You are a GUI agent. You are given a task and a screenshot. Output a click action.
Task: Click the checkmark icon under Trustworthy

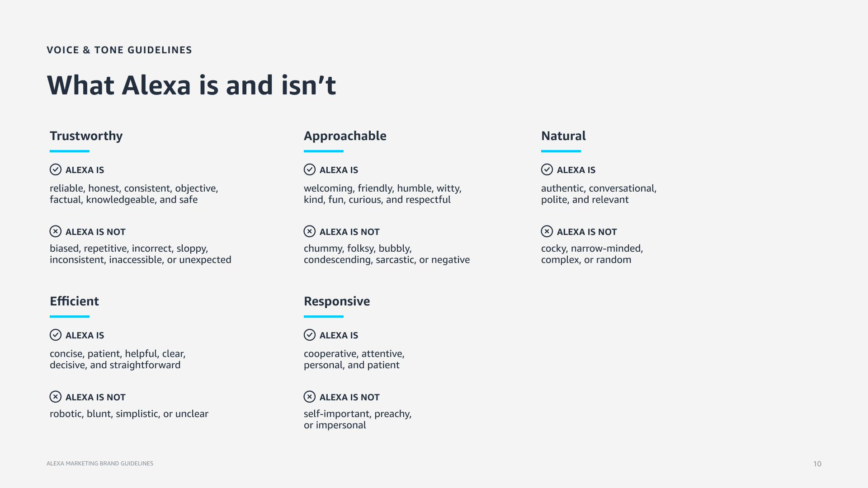[56, 169]
